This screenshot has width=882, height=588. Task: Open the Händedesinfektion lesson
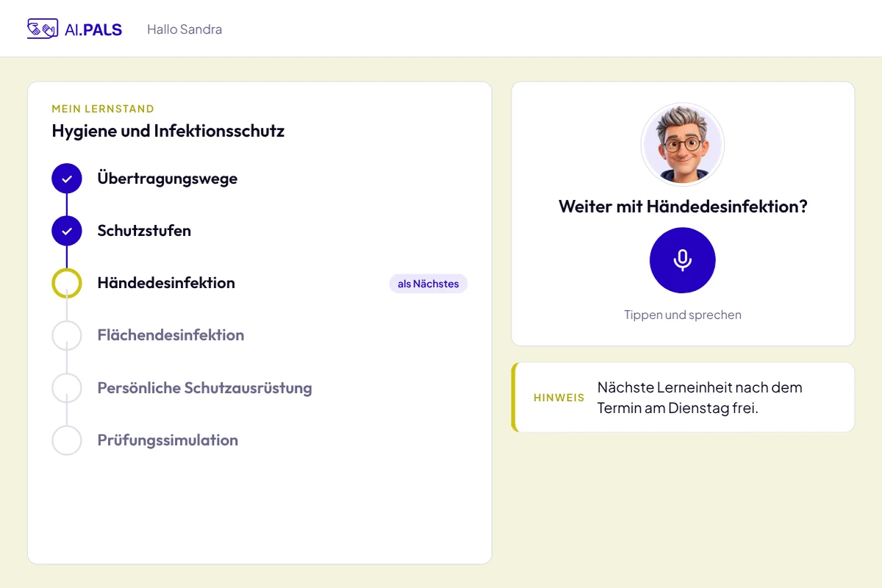tap(166, 283)
